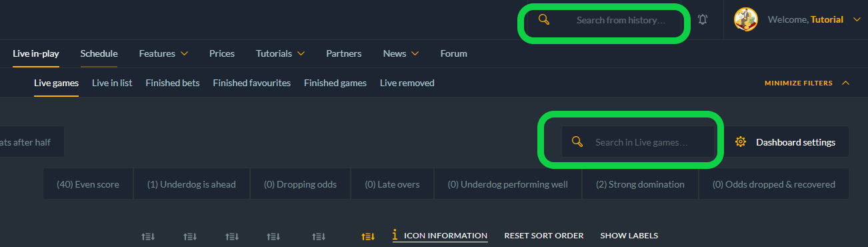Toggle the Even score filter
Viewport: 868px width, 247px height.
88,184
